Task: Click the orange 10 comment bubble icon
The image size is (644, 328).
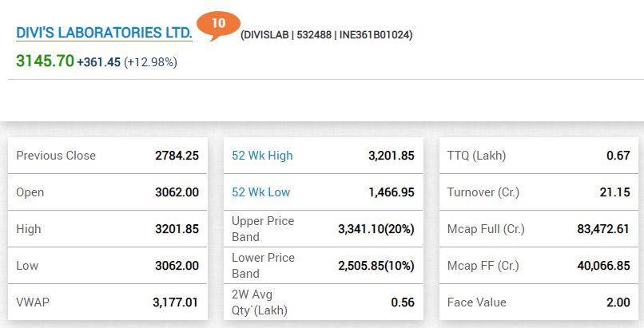Action: pyautogui.click(x=218, y=24)
